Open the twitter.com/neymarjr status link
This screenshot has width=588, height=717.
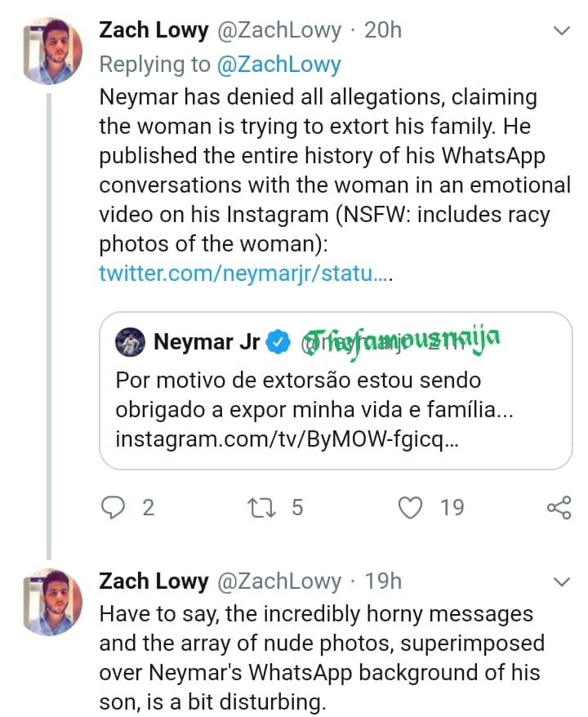pos(245,274)
